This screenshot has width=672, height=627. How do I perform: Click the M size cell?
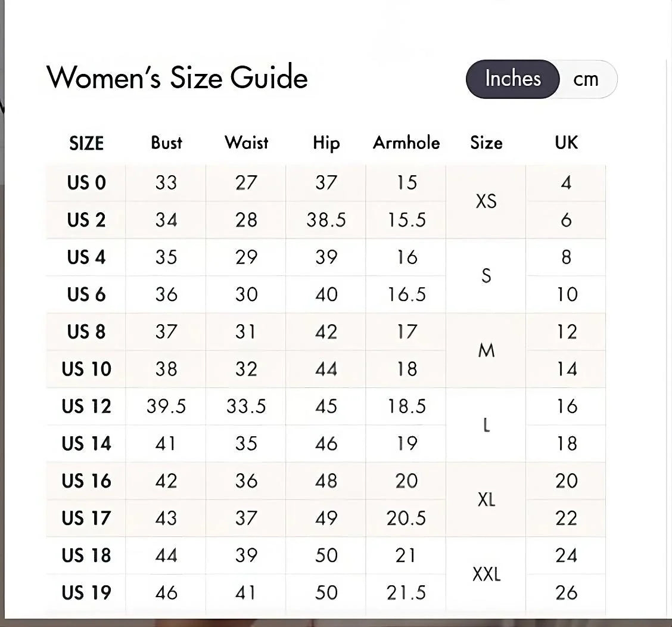(x=486, y=350)
